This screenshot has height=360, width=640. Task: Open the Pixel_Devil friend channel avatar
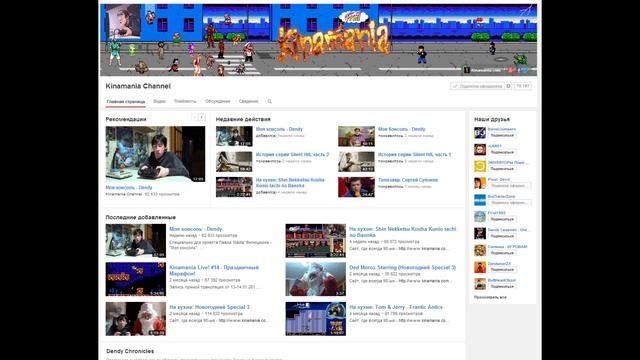click(480, 183)
